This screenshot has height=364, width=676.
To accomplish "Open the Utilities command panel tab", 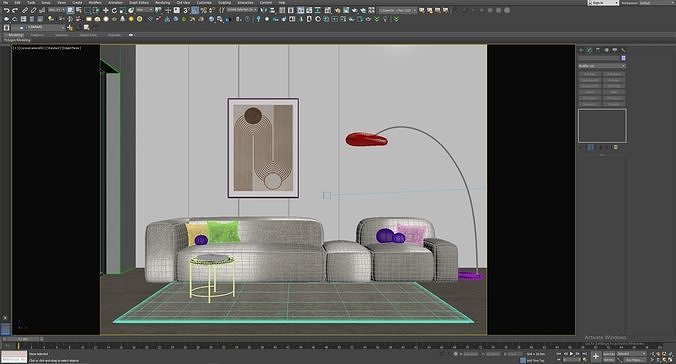I will [x=623, y=50].
